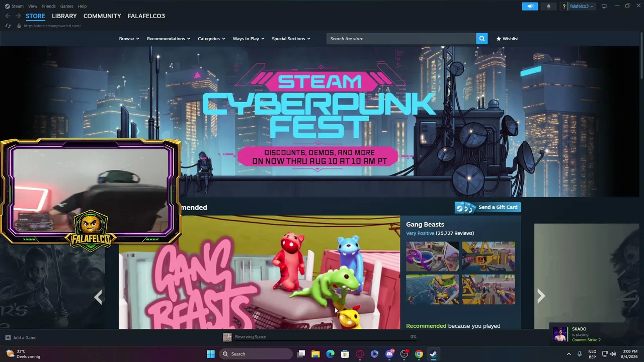Enter Big Picture mode from title bar

tap(604, 6)
